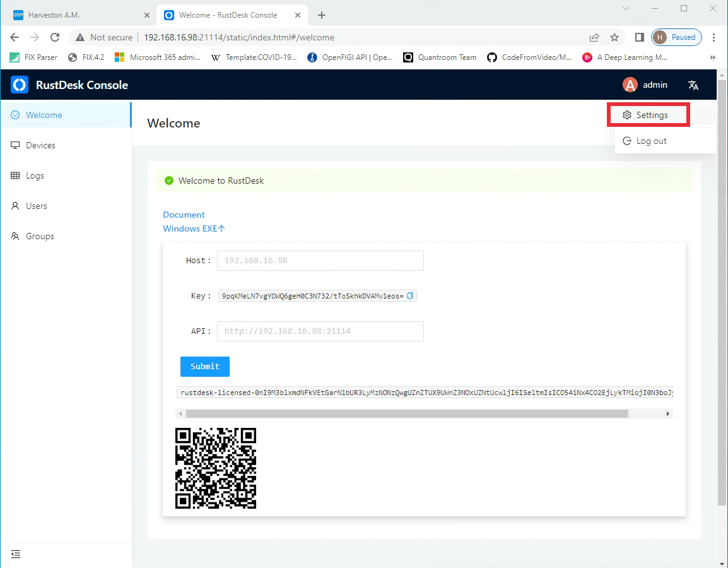Bookmark this page with star icon
728x568 pixels.
click(x=614, y=37)
